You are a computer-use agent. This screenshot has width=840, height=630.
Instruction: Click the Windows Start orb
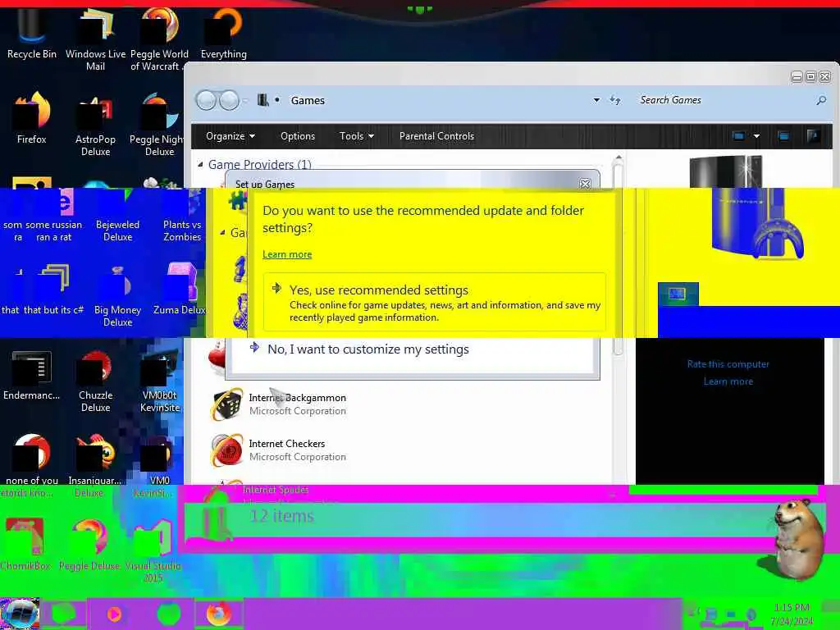coord(20,614)
